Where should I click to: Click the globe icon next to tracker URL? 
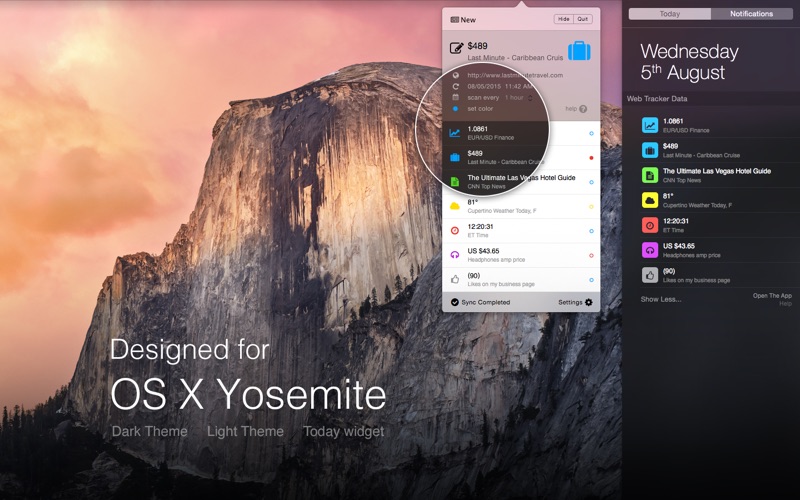[x=456, y=75]
